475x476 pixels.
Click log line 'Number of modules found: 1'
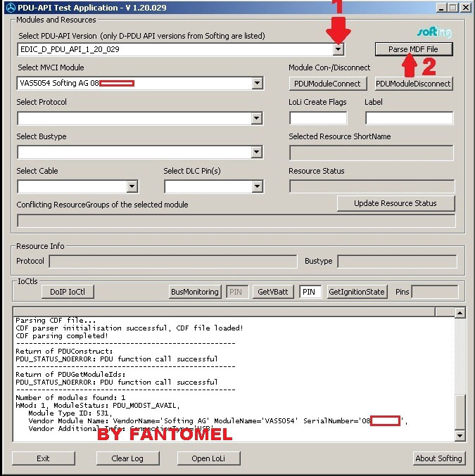click(x=70, y=398)
